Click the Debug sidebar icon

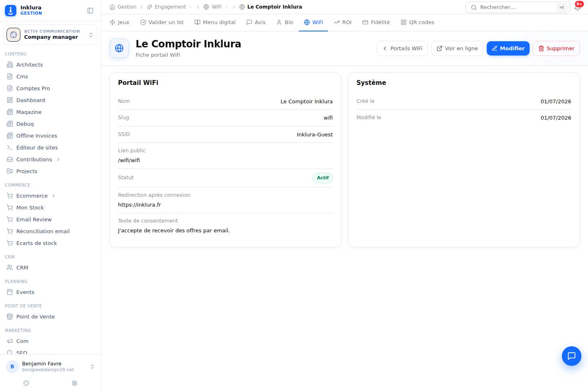pos(10,124)
